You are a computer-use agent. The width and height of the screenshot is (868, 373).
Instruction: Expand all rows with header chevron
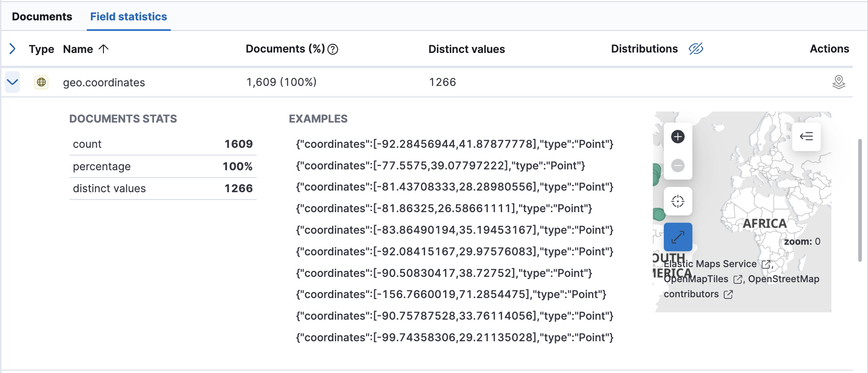(13, 48)
